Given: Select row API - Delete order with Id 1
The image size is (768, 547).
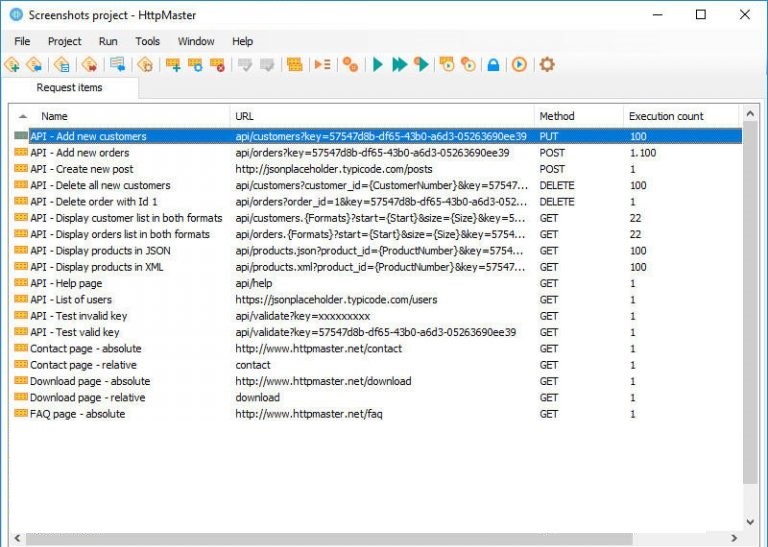Looking at the screenshot, I should [x=377, y=201].
